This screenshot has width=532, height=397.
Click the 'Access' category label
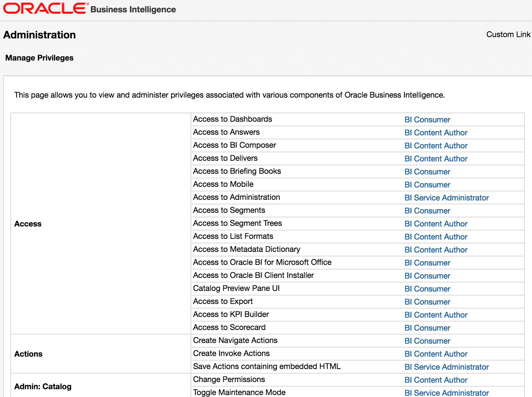click(28, 224)
